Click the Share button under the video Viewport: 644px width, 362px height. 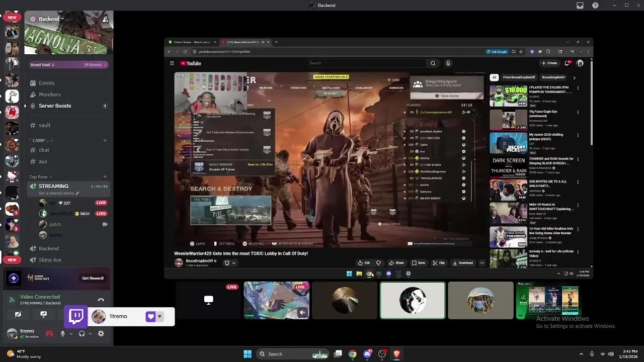tap(396, 263)
